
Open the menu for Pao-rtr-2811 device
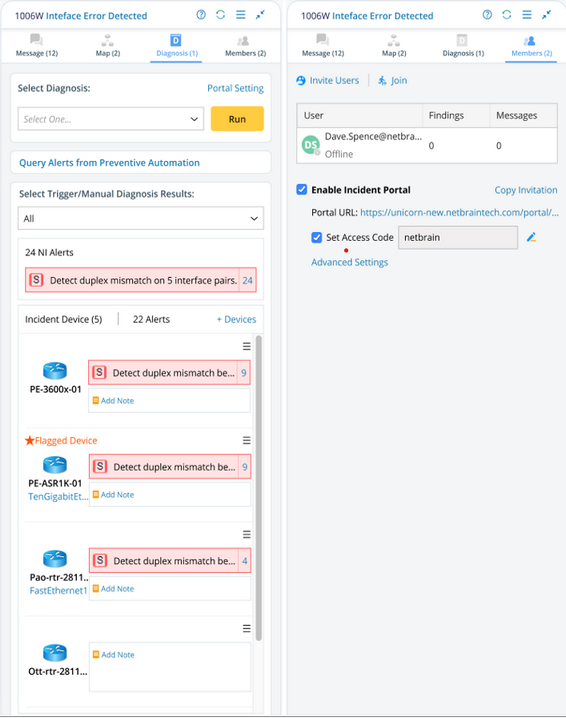(x=246, y=534)
